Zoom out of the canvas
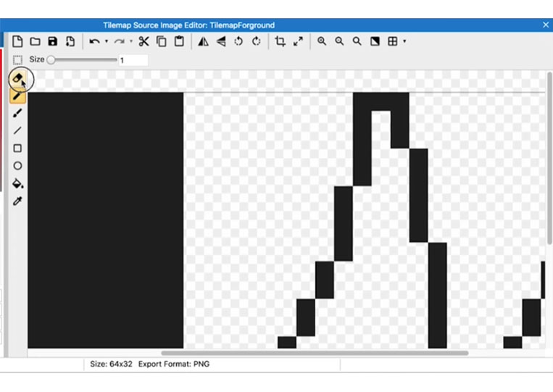The image size is (553, 392). 339,41
